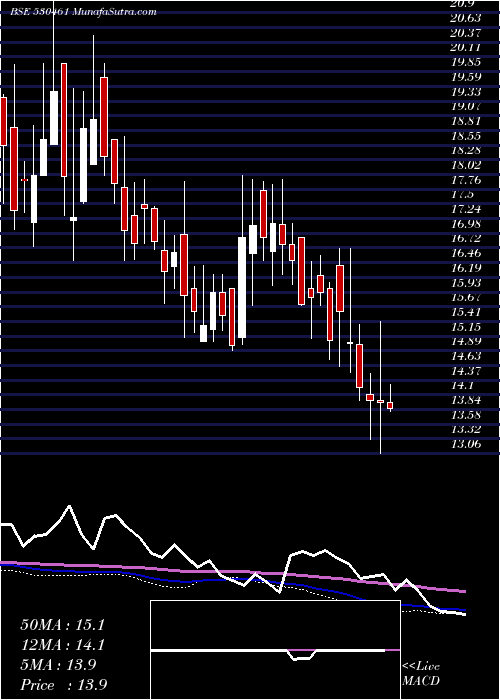This screenshot has height=700, width=500.
Task: Select the 13.58 price axis label
Action: [466, 415]
